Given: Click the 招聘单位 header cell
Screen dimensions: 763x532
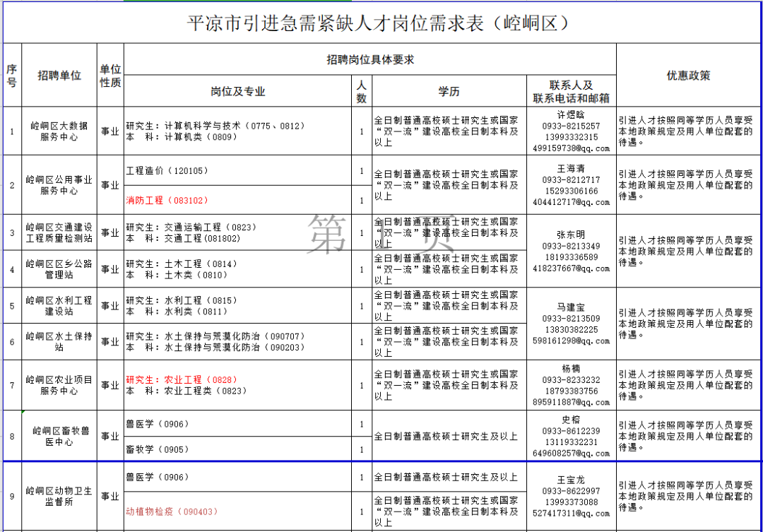Looking at the screenshot, I should 59,76.
